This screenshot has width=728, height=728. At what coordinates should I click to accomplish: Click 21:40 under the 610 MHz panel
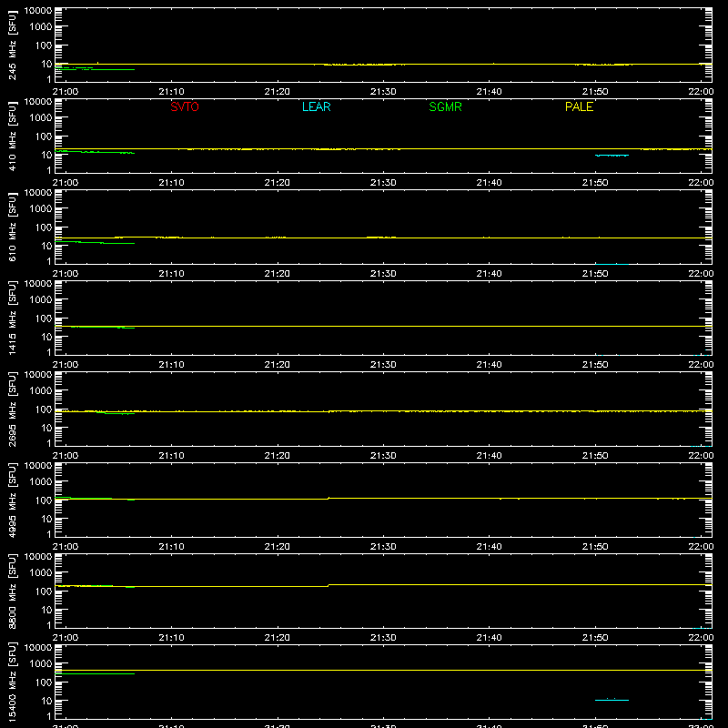pos(489,274)
